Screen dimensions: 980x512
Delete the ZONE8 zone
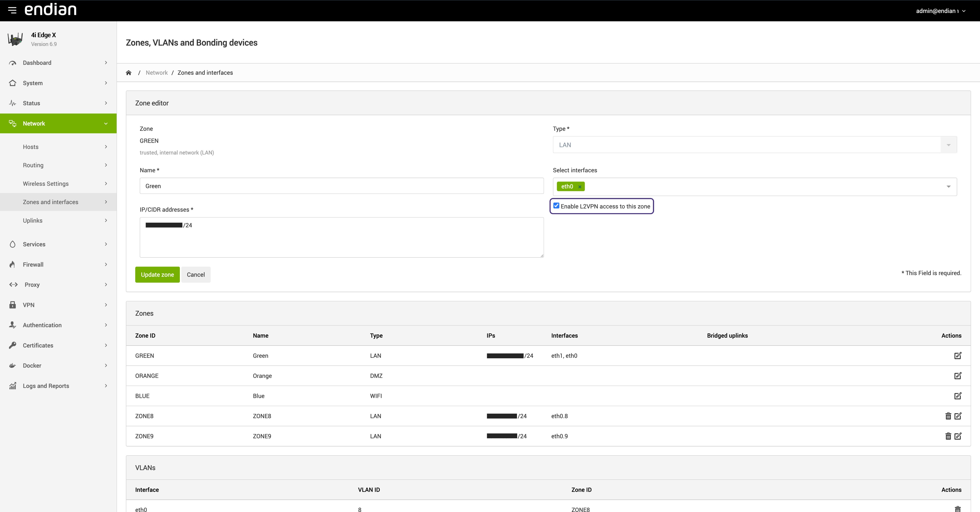(948, 416)
